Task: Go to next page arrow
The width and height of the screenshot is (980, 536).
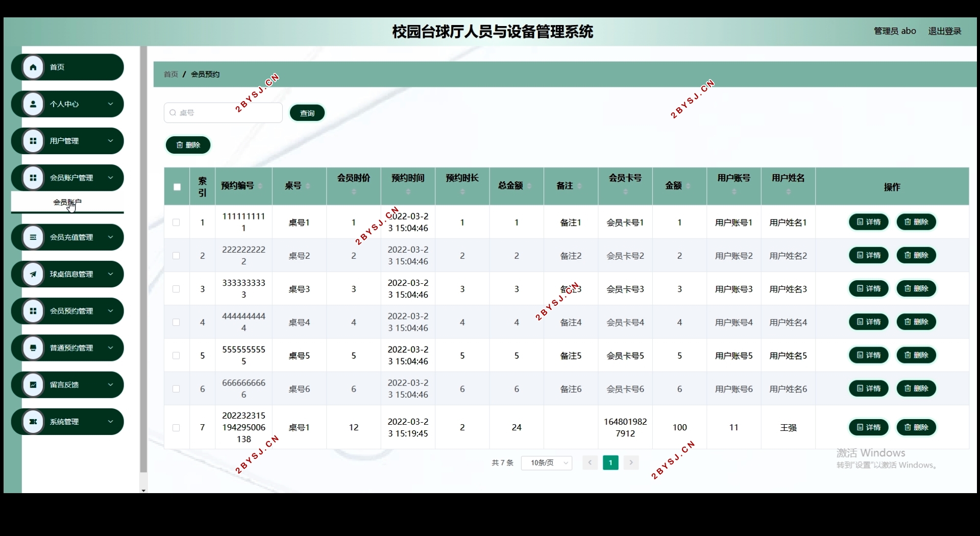Action: coord(631,463)
